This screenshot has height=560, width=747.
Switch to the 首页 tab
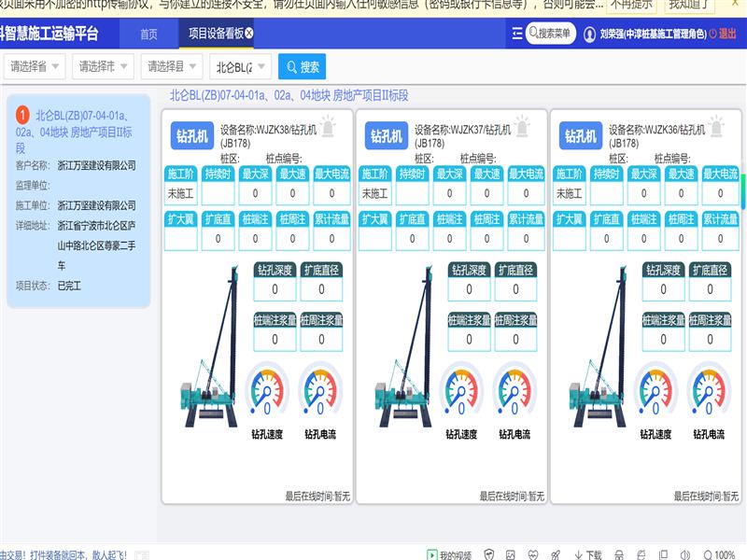148,34
